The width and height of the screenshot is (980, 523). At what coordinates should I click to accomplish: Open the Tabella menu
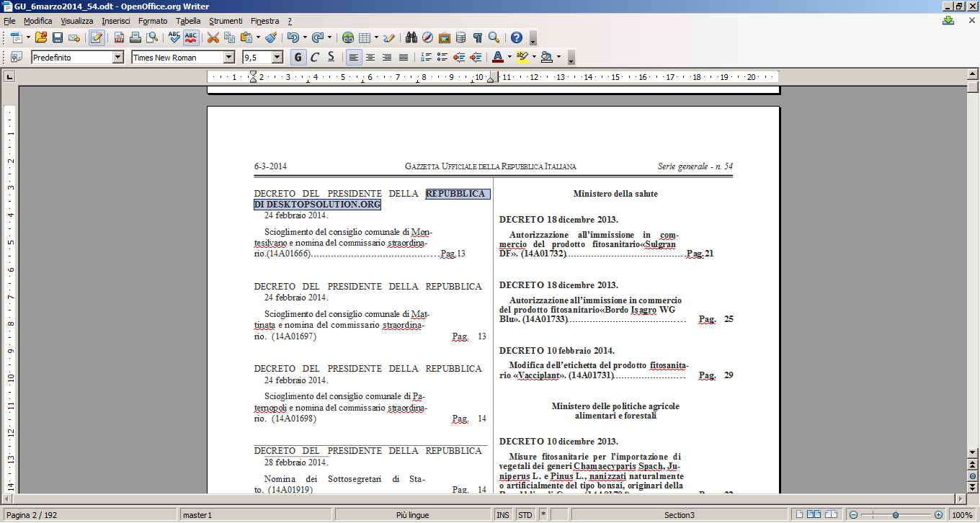click(x=188, y=21)
